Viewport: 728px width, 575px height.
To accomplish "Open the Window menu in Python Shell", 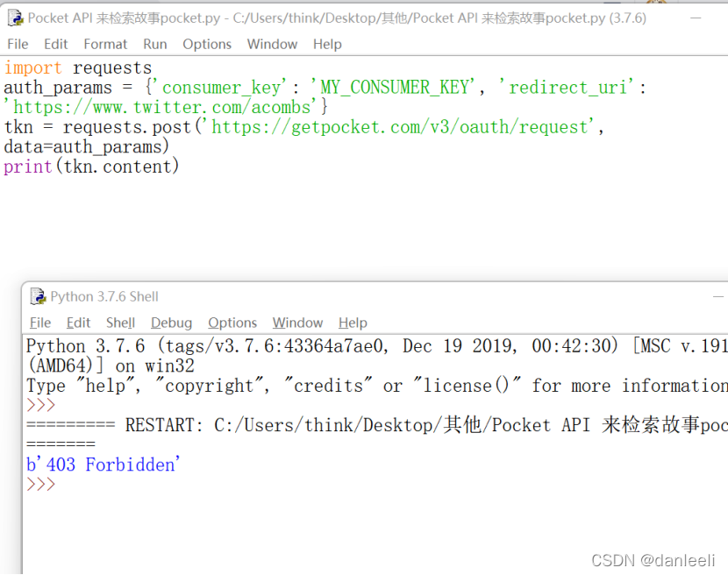I will click(x=297, y=323).
